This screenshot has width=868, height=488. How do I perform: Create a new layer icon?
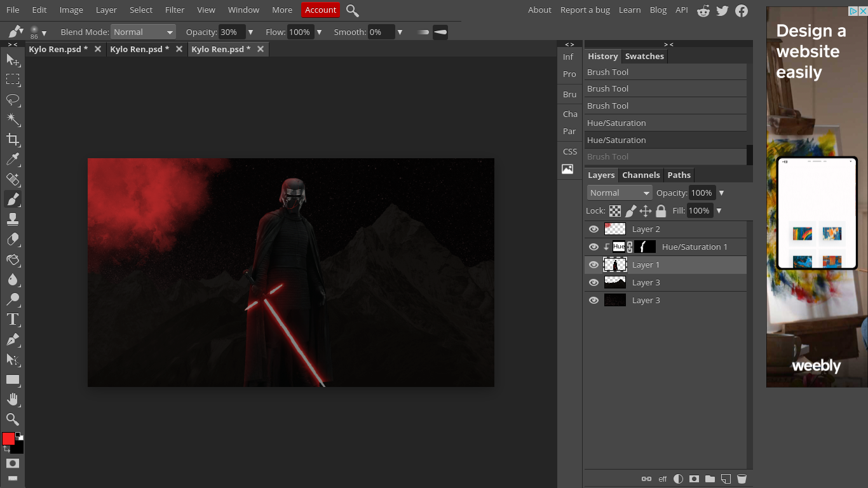[726, 479]
